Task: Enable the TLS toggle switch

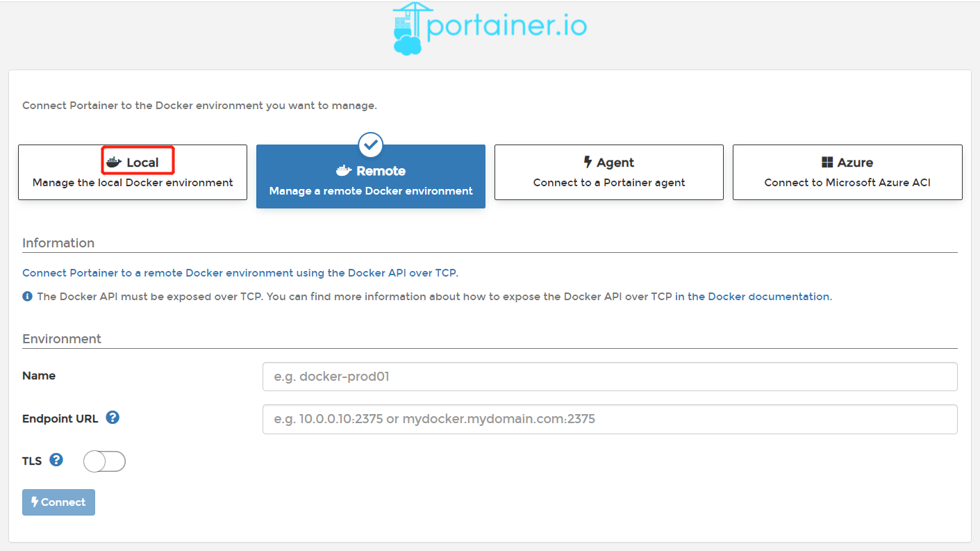Action: click(104, 461)
